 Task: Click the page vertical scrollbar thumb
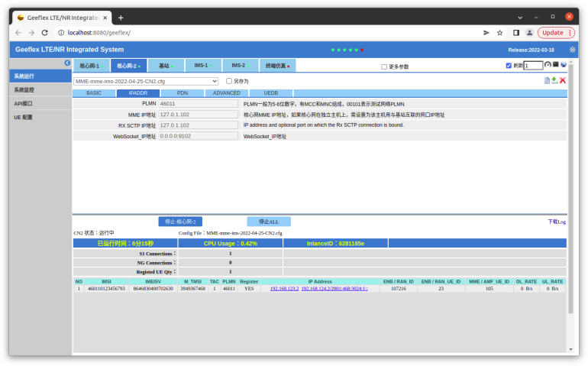pos(570,188)
